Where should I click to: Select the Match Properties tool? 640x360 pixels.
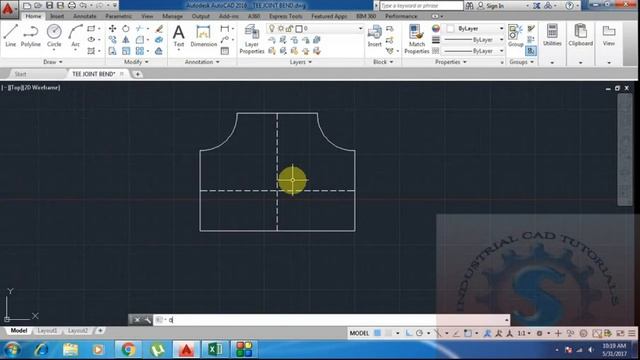point(416,39)
